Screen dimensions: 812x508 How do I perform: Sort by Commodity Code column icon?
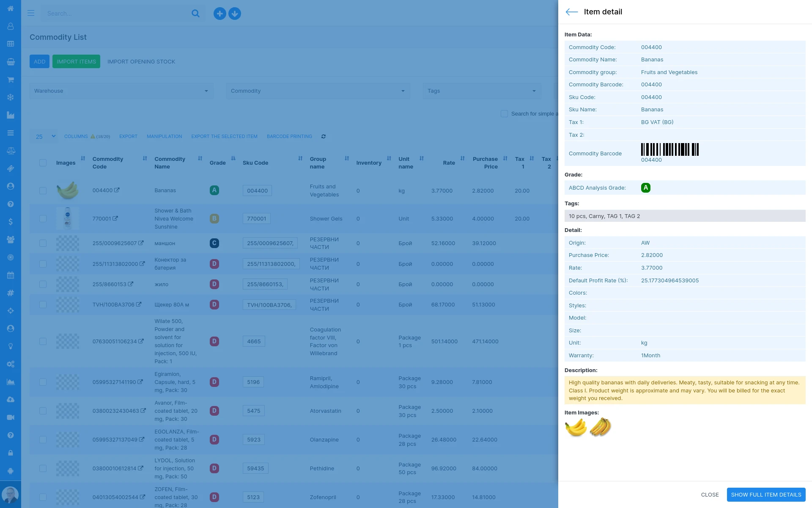[x=145, y=158]
